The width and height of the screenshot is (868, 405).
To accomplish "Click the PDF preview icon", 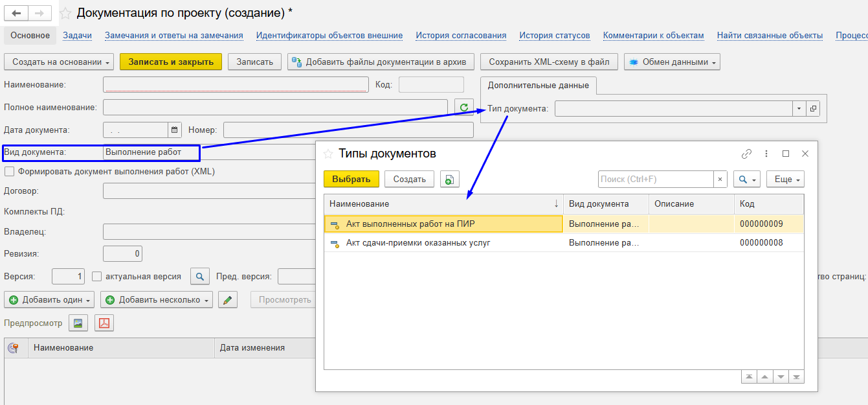I will click(104, 323).
